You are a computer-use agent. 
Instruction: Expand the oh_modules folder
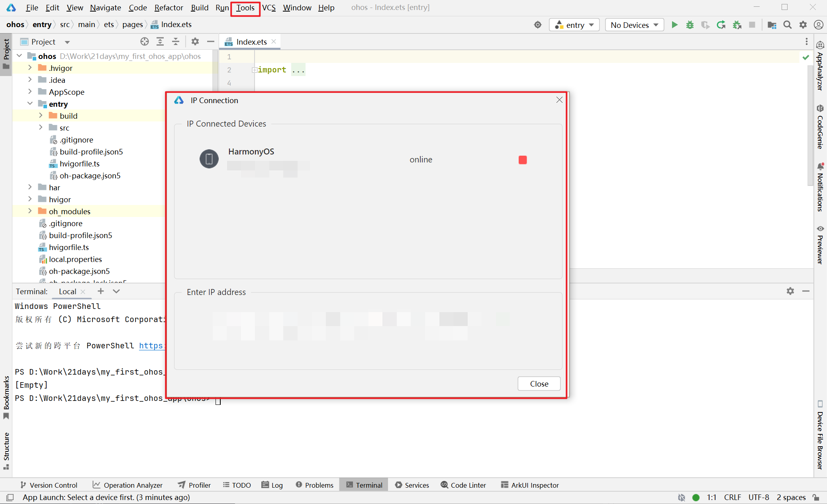coord(30,211)
